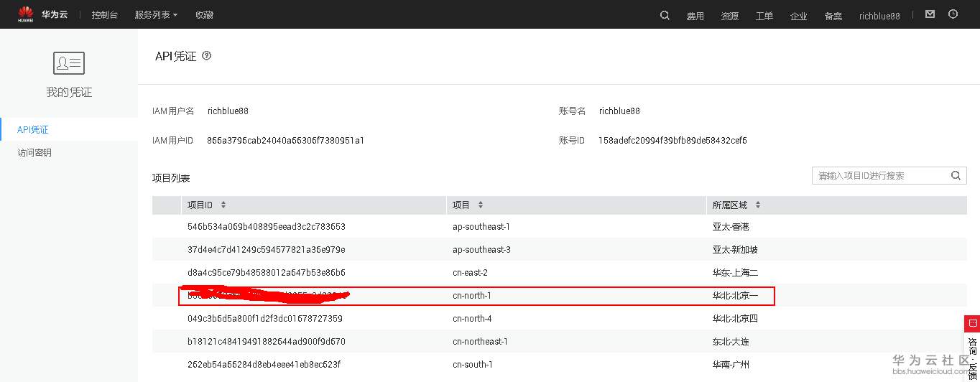Click the magnifier icon in the project ID search box
The image size is (980, 382).
[956, 175]
